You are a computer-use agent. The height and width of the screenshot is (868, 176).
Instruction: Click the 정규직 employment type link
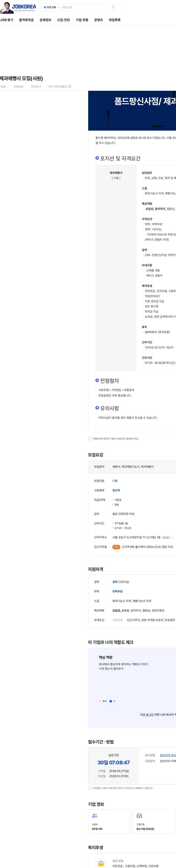[x=116, y=490]
